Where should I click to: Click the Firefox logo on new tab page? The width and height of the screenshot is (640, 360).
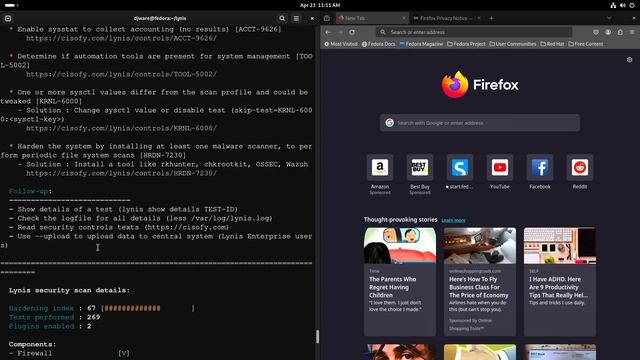[480, 84]
